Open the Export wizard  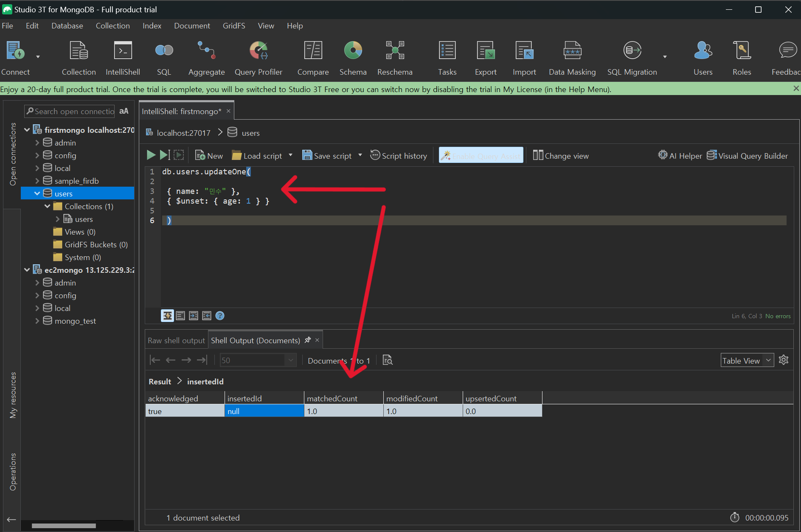click(486, 59)
